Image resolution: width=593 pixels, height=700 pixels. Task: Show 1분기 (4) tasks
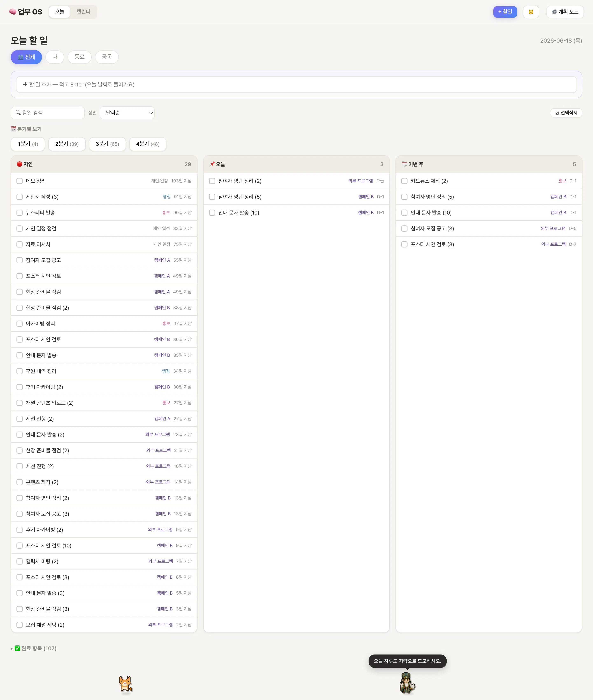28,144
